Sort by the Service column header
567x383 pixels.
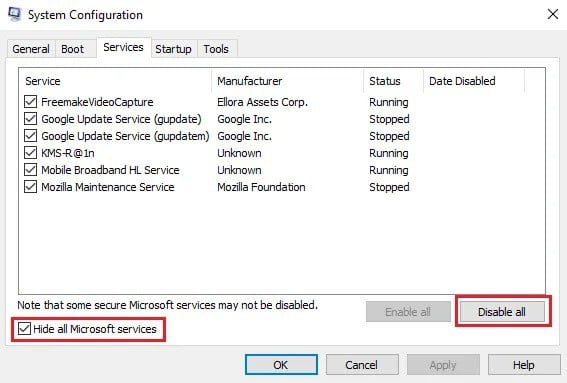115,81
